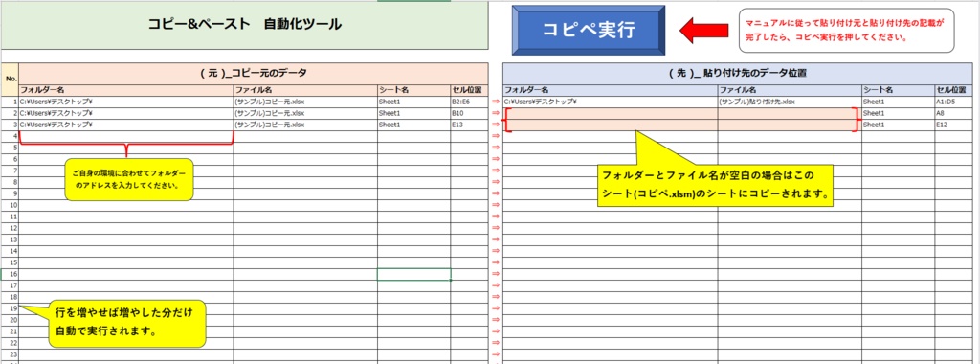Click the コピペ実行 button
This screenshot has width=980, height=364.
(589, 30)
